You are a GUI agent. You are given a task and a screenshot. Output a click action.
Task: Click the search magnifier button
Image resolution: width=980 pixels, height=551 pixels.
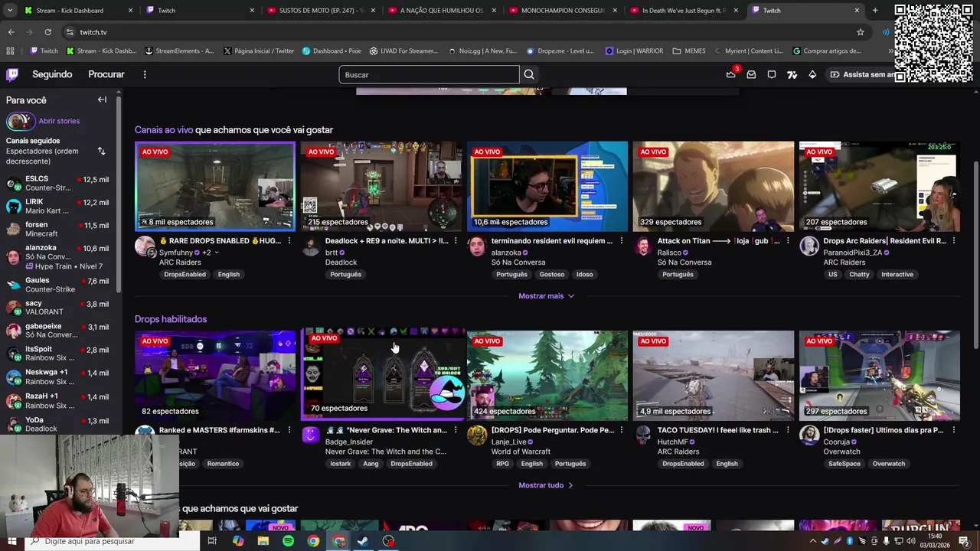pos(529,74)
